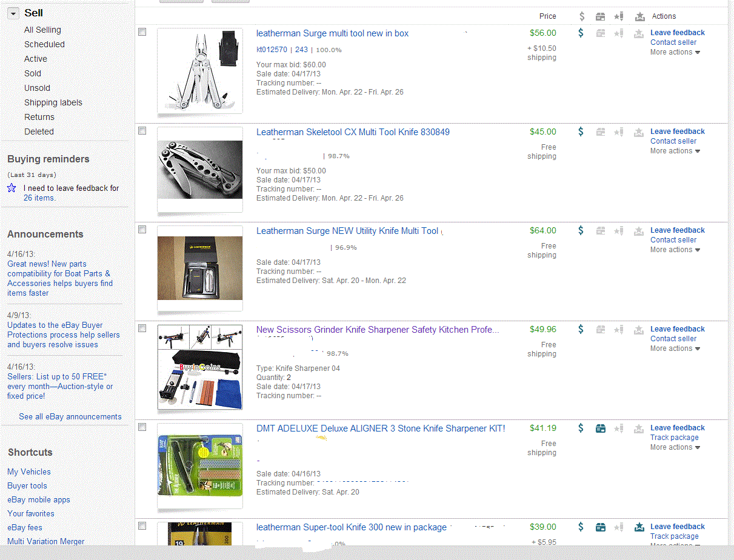Click the feedback-received icon for the $56.00 Leatherman Surge
This screenshot has height=560, width=734.
click(639, 34)
